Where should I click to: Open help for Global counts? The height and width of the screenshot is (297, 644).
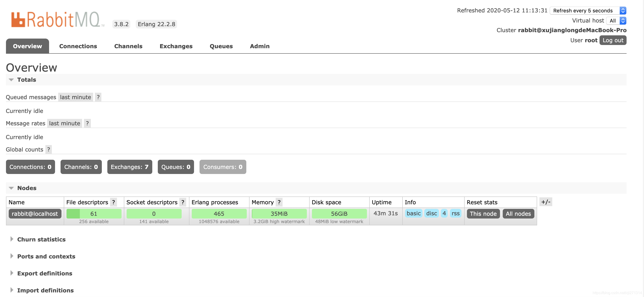coord(48,150)
